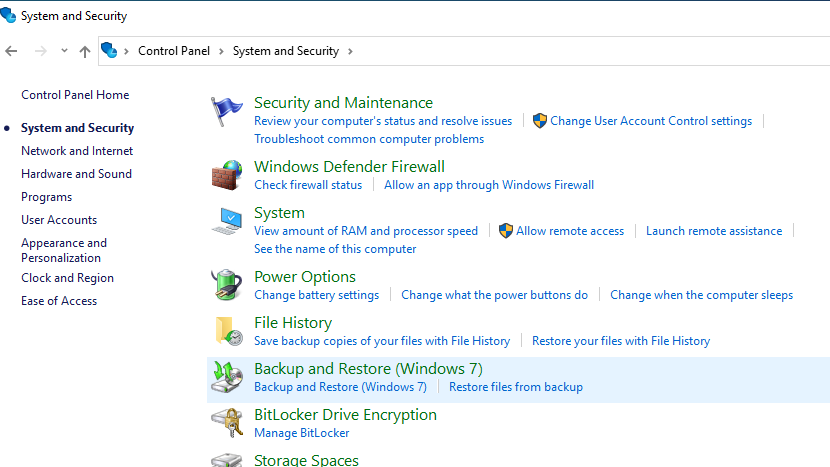
Task: Expand chevron after Control Panel breadcrumb
Action: (x=221, y=51)
